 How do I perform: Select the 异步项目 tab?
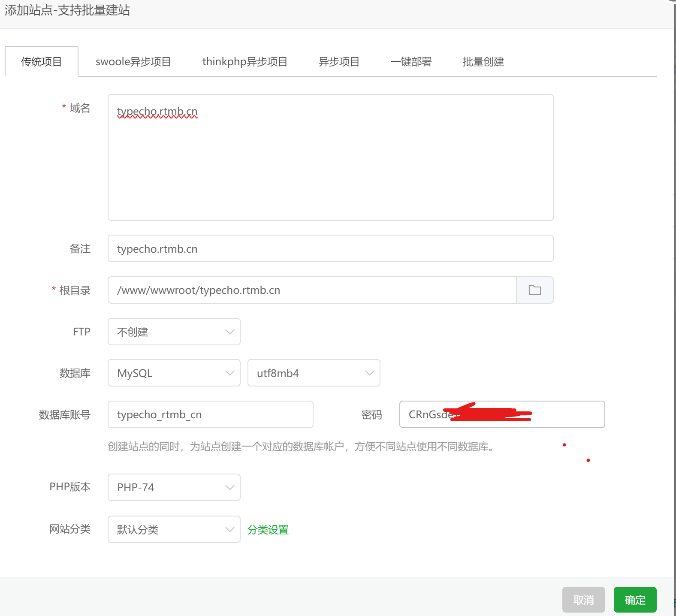339,62
